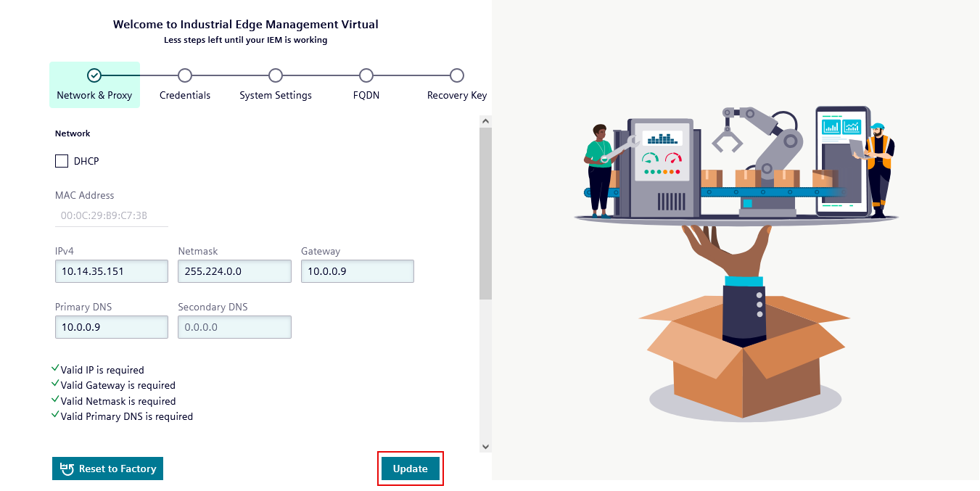This screenshot has width=980, height=491.
Task: Click the factory reset icon on the teal button
Action: 66,469
